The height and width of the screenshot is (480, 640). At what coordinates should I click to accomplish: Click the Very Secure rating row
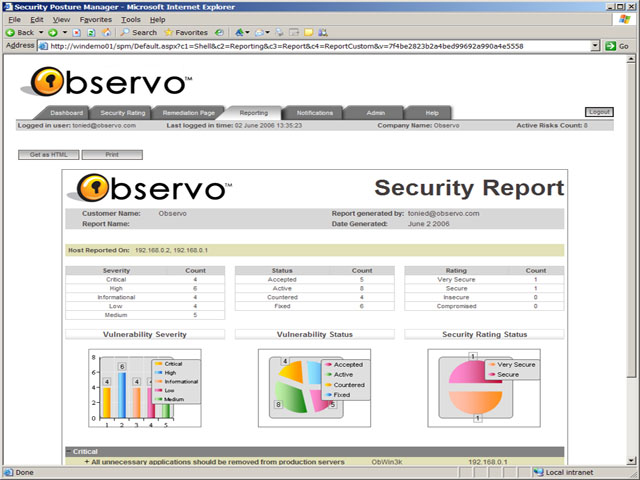coord(484,280)
